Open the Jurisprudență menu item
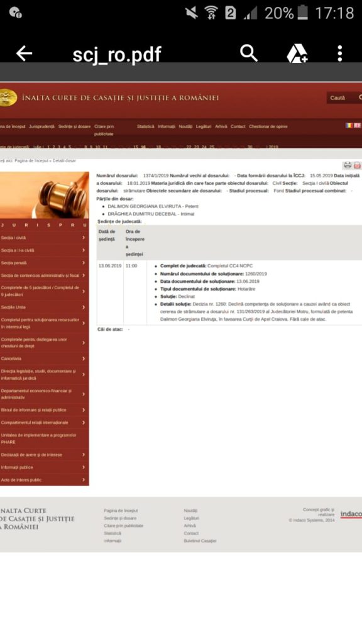362x644 pixels. (x=41, y=126)
